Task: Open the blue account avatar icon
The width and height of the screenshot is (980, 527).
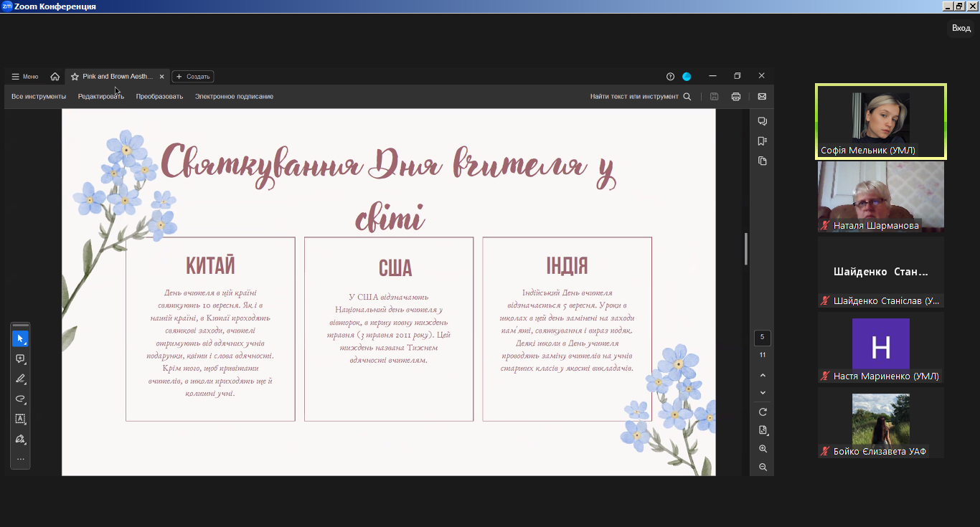Action: 687,76
